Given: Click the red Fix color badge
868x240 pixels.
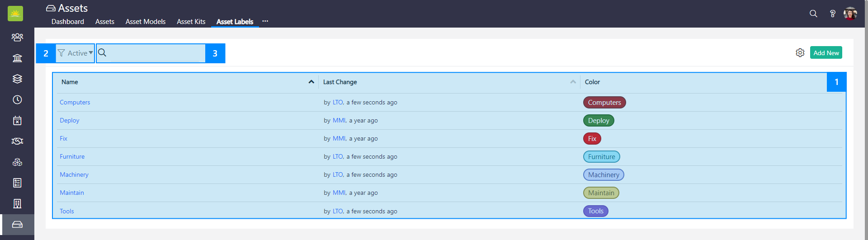Looking at the screenshot, I should [x=592, y=139].
